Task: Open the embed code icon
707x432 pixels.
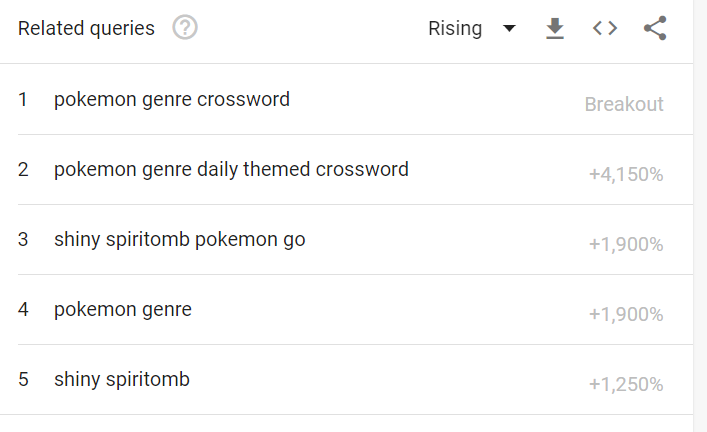Action: [605, 28]
